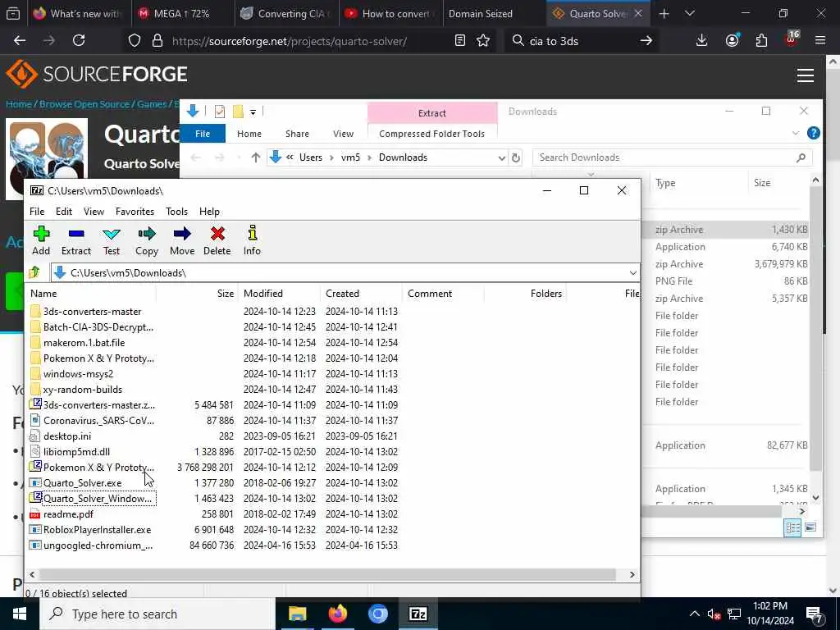
Task: Click the Add button in 7-Zip toolbar
Action: coord(41,240)
